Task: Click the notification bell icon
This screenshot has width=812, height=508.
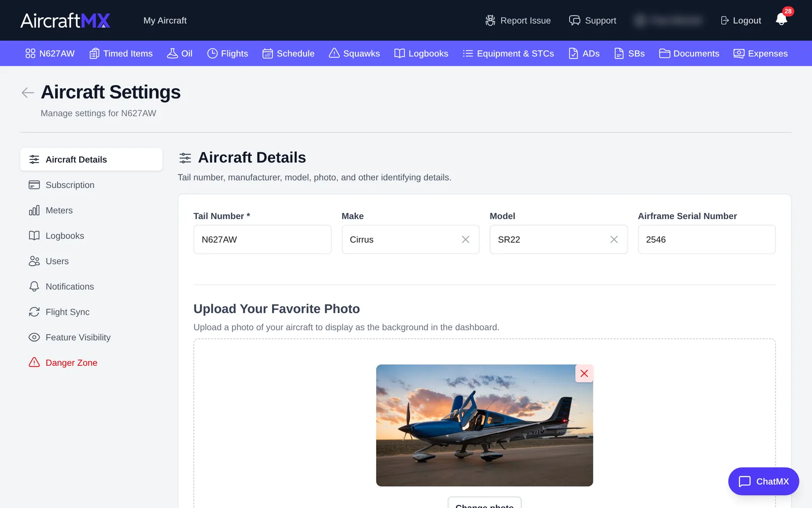Action: coord(782,20)
